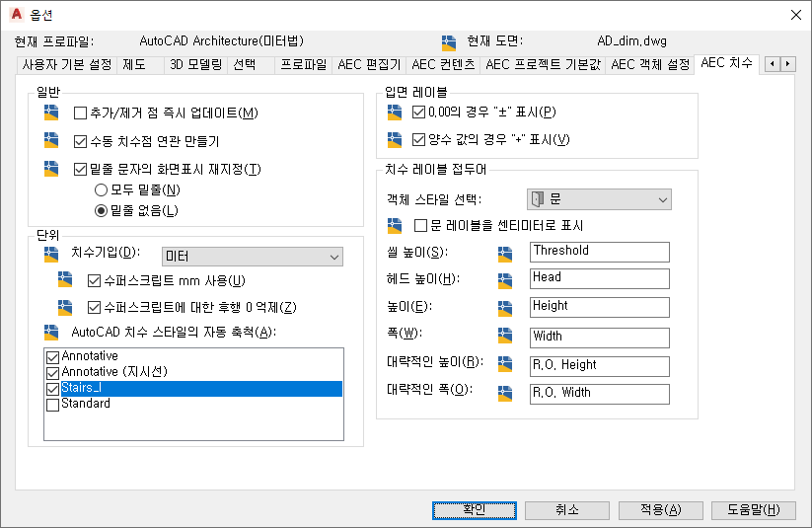Click drawing icon beside 폭(W) field
Screen dimensions: 812x528
click(505, 336)
